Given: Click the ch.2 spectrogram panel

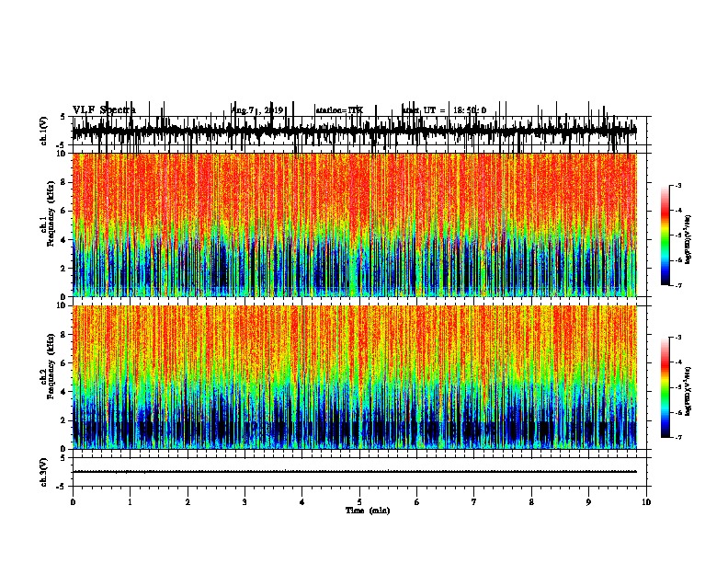Looking at the screenshot, I should pyautogui.click(x=355, y=377).
